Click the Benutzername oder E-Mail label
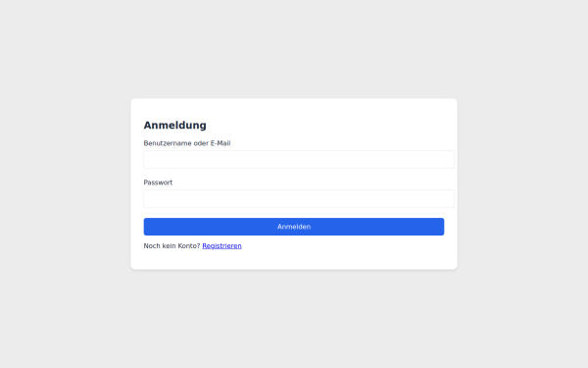 [x=187, y=143]
